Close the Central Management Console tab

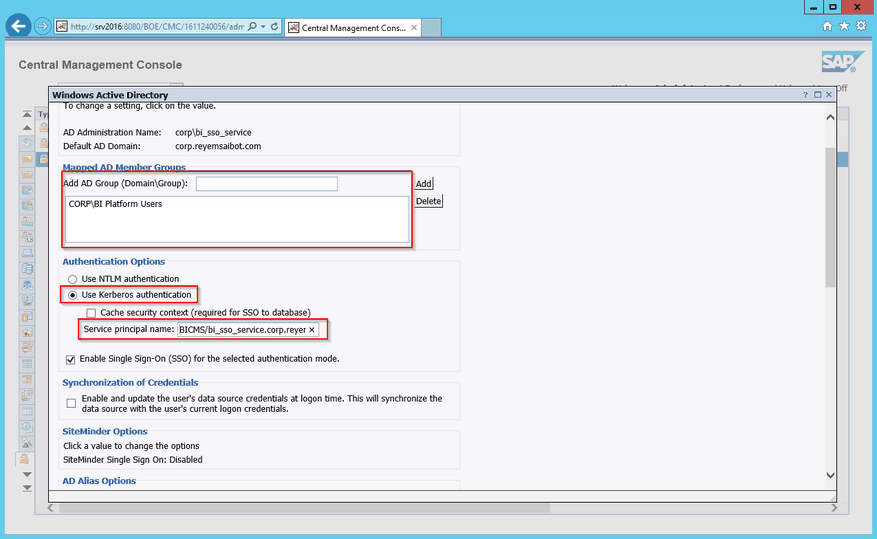414,27
